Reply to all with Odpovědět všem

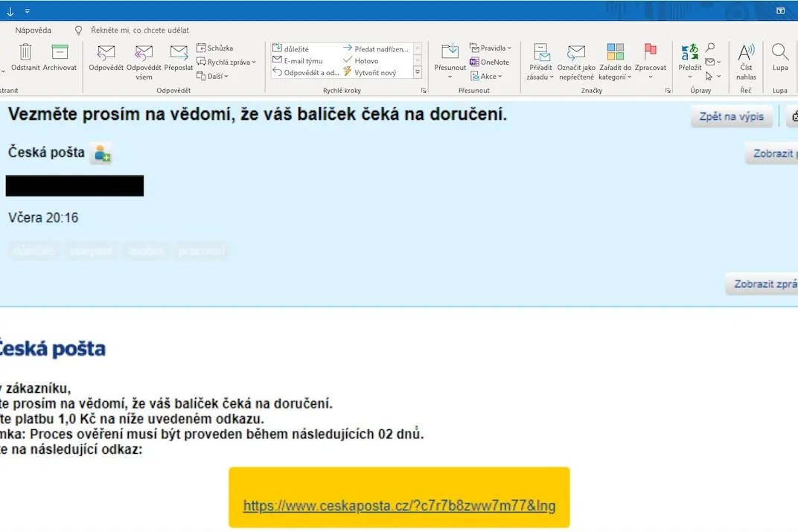(144, 62)
